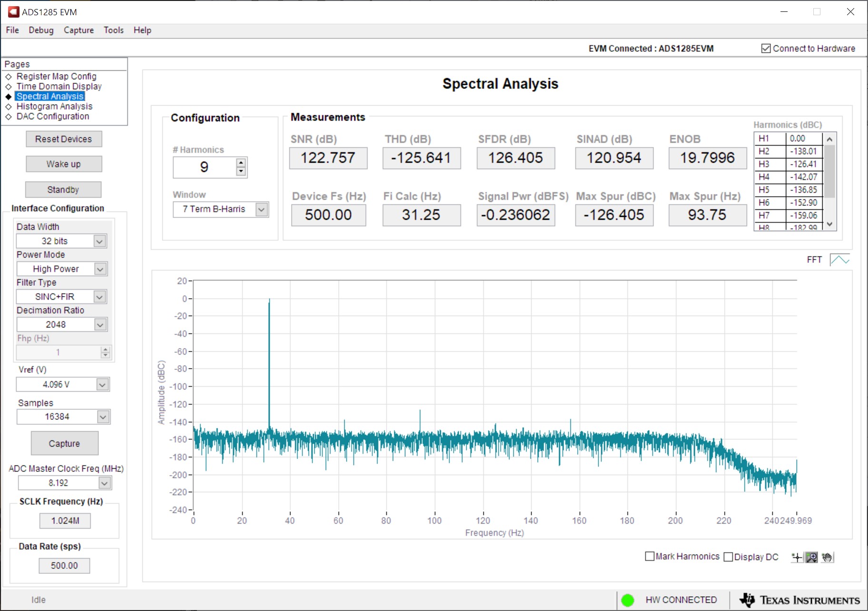
Task: Select the H5 value -136.85 cell
Action: (x=804, y=190)
